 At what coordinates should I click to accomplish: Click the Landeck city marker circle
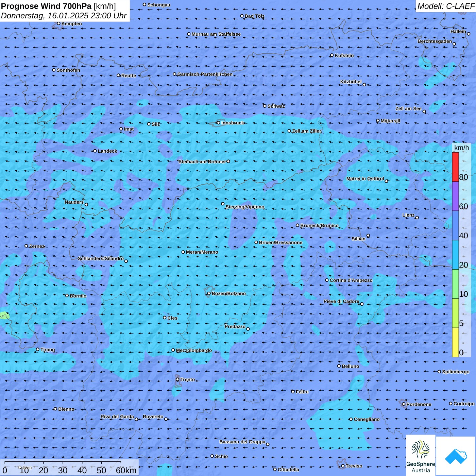95,151
